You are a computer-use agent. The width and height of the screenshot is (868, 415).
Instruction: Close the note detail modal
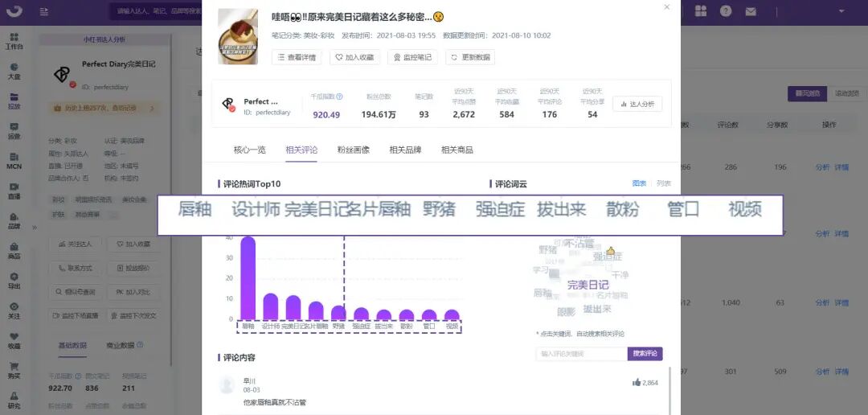666,6
